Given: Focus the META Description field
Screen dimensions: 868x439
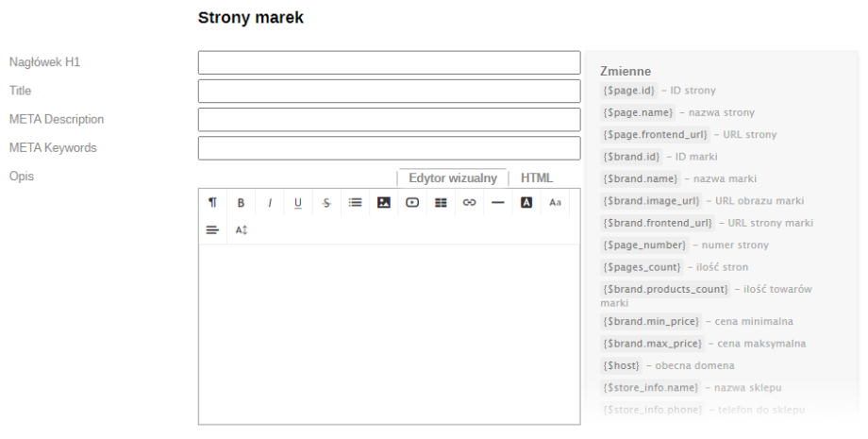Looking at the screenshot, I should (x=389, y=120).
